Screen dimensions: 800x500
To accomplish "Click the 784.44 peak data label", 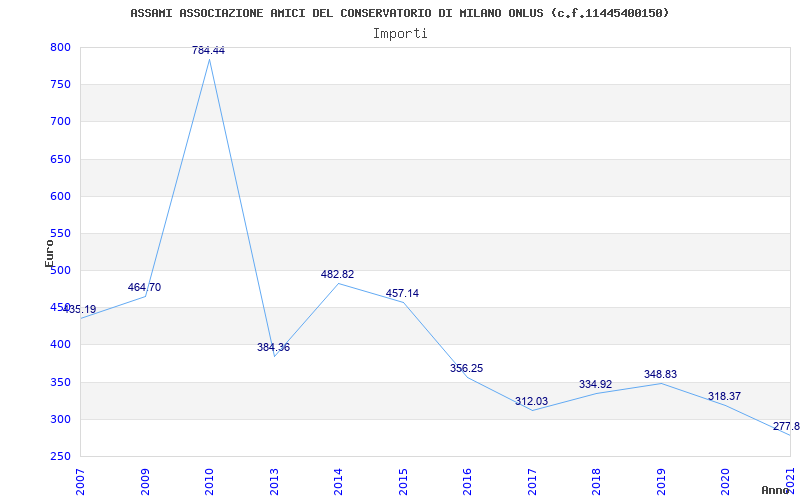I will coord(208,50).
